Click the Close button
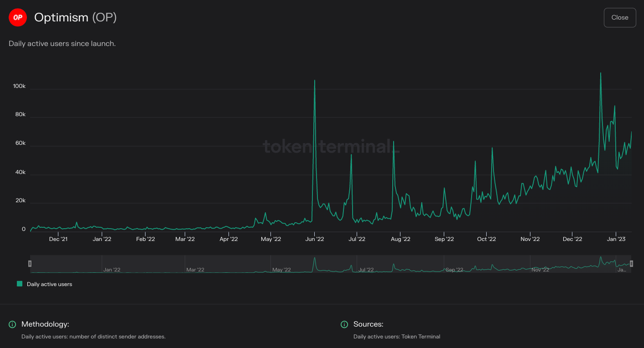 pyautogui.click(x=620, y=17)
